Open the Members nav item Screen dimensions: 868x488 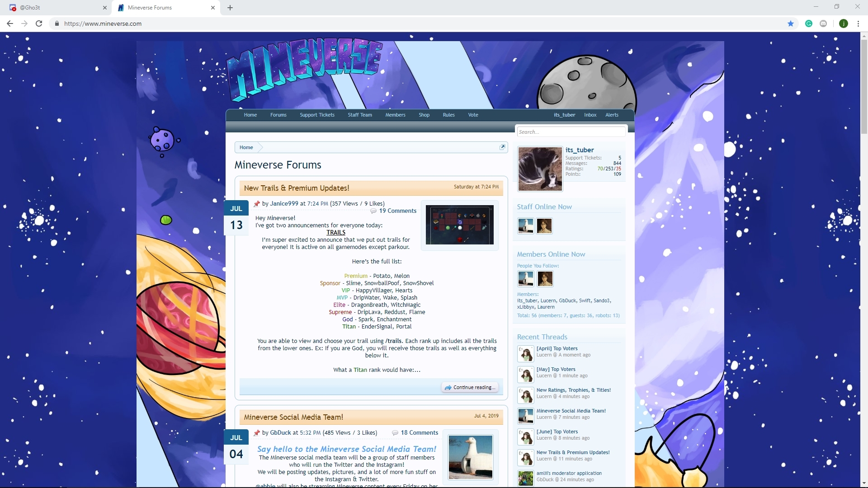[395, 115]
